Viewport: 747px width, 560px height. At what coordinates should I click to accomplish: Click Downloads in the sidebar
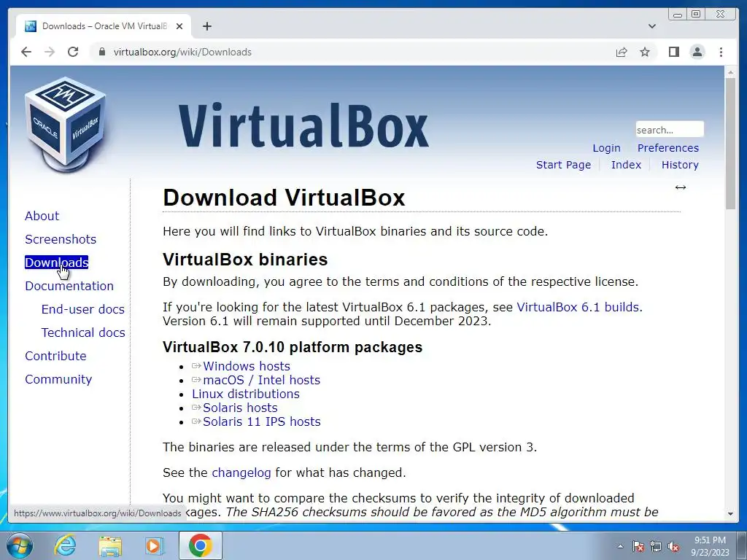(56, 262)
